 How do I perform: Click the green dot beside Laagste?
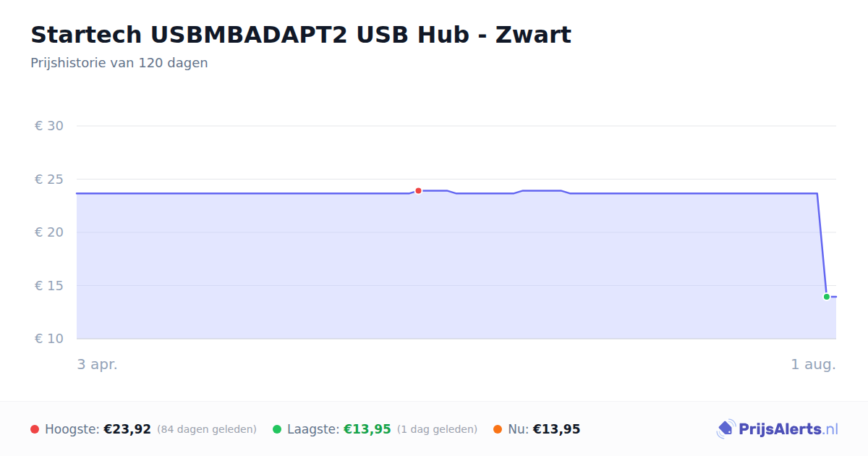point(277,429)
